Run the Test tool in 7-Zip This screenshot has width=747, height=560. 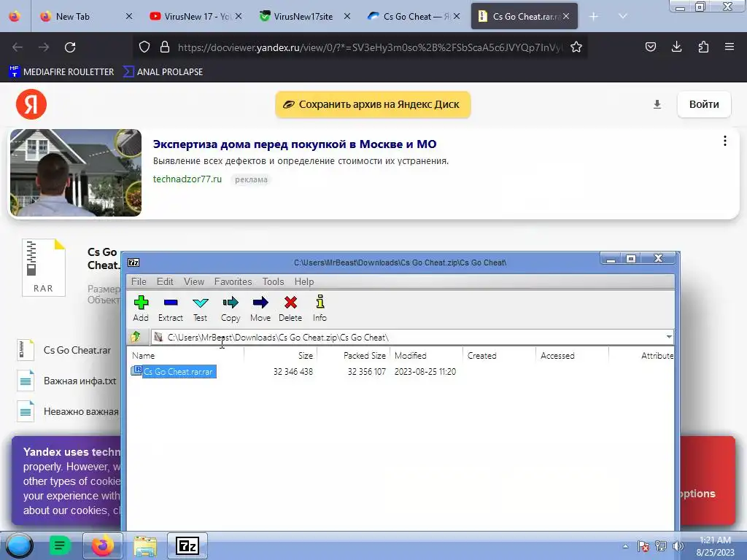click(200, 308)
